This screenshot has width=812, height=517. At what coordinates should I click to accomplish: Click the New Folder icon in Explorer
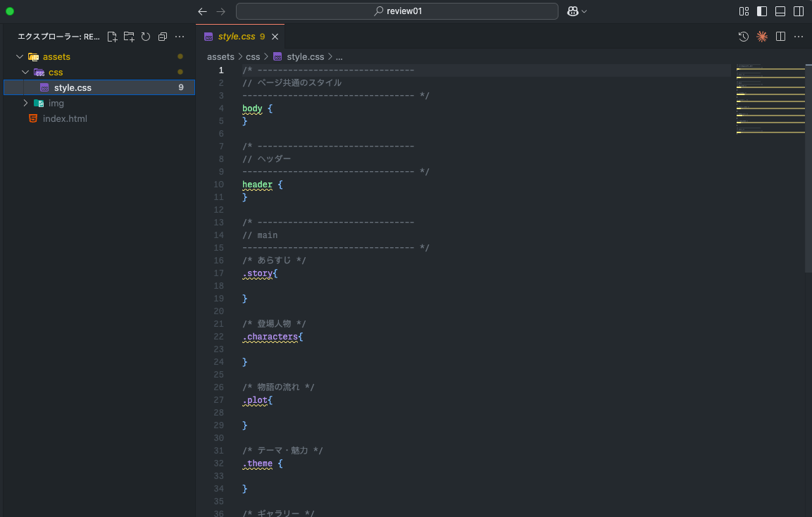(x=129, y=37)
